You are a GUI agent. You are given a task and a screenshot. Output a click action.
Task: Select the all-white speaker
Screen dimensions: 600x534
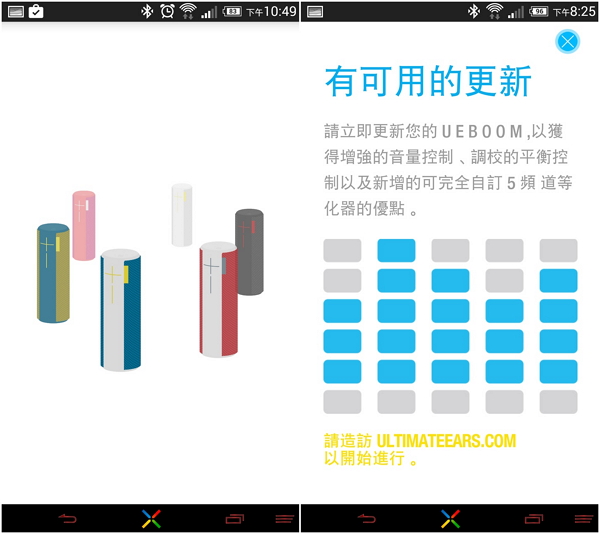click(x=182, y=215)
